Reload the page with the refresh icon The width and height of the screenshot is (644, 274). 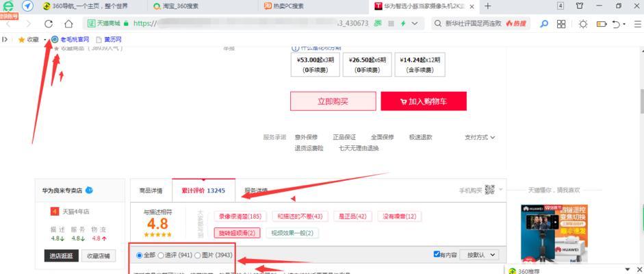pos(49,24)
